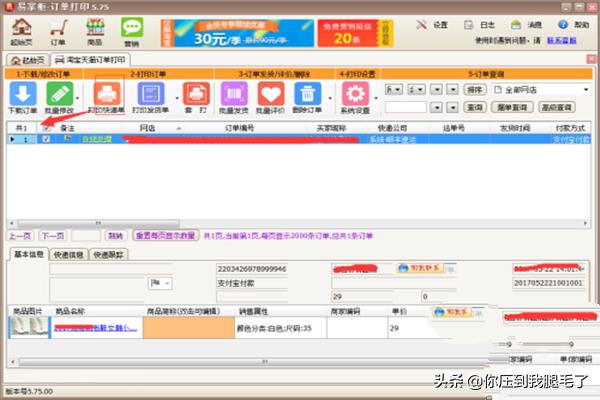Screen dimensions: 600x400
Task: Close the order print tab with red X
Action: click(591, 59)
